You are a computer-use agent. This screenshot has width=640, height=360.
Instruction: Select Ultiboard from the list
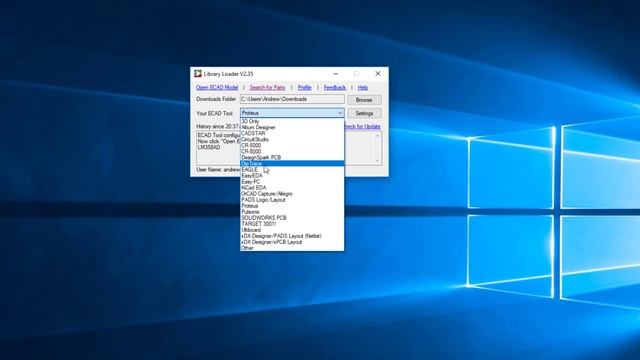point(292,230)
